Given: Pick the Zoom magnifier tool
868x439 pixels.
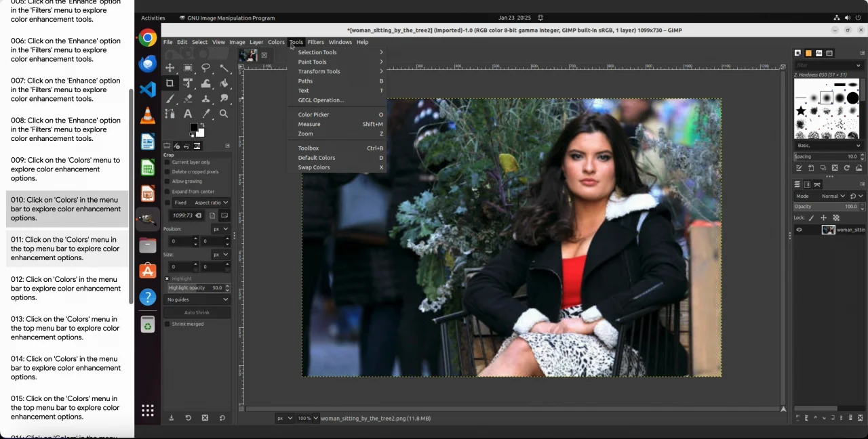Looking at the screenshot, I should click(x=224, y=114).
